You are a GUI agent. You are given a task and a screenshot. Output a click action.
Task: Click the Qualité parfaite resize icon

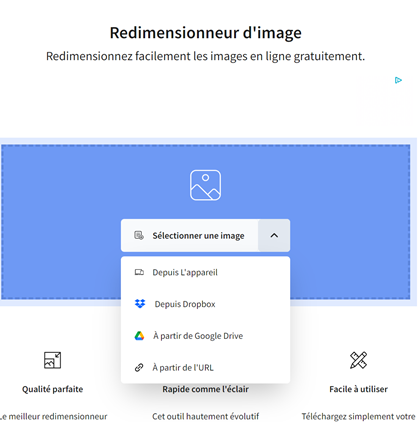point(52,360)
